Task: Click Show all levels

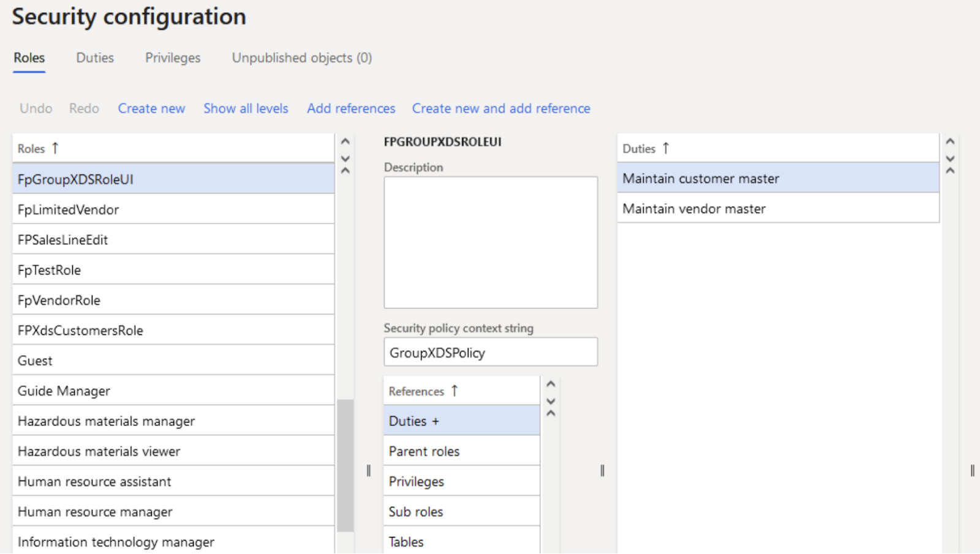Action: (x=246, y=108)
